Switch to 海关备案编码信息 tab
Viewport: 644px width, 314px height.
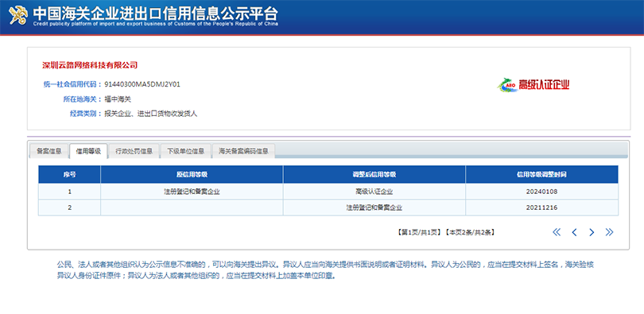click(x=243, y=151)
